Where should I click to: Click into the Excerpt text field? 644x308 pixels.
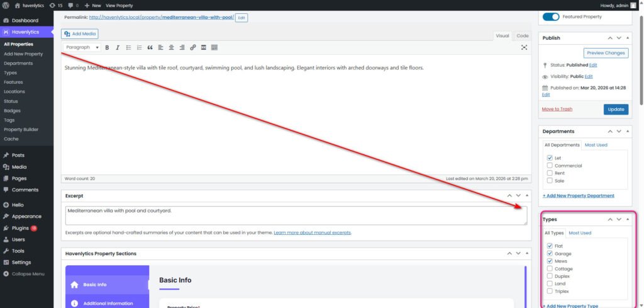pyautogui.click(x=296, y=215)
